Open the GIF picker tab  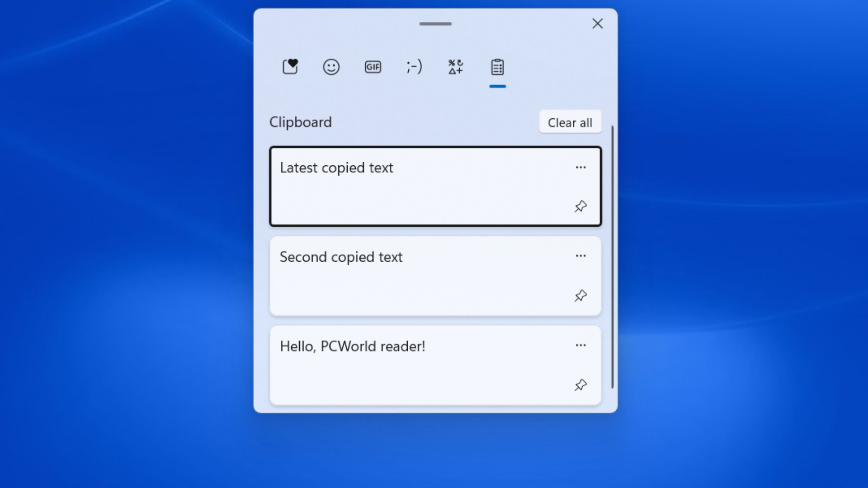[x=373, y=67]
